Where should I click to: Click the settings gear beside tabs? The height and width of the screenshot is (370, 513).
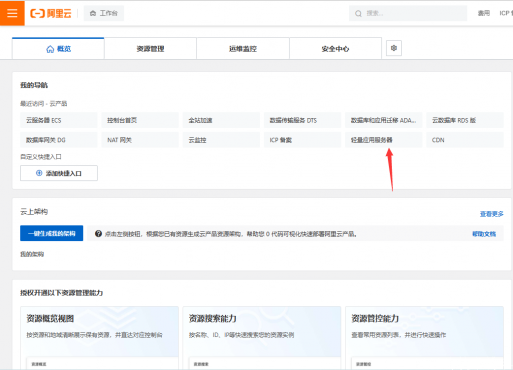point(394,48)
